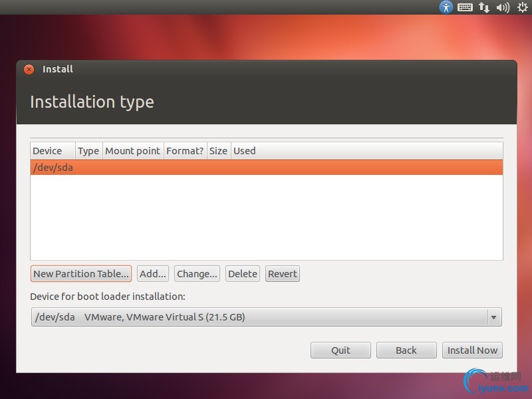
Task: Click the Add... partition button
Action: pyautogui.click(x=153, y=274)
